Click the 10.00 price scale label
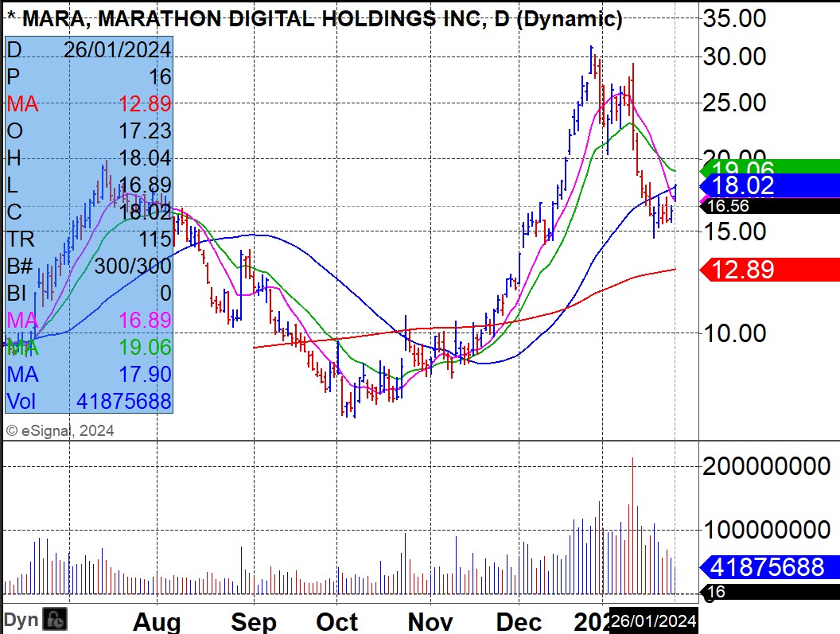The width and height of the screenshot is (840, 634). [734, 333]
